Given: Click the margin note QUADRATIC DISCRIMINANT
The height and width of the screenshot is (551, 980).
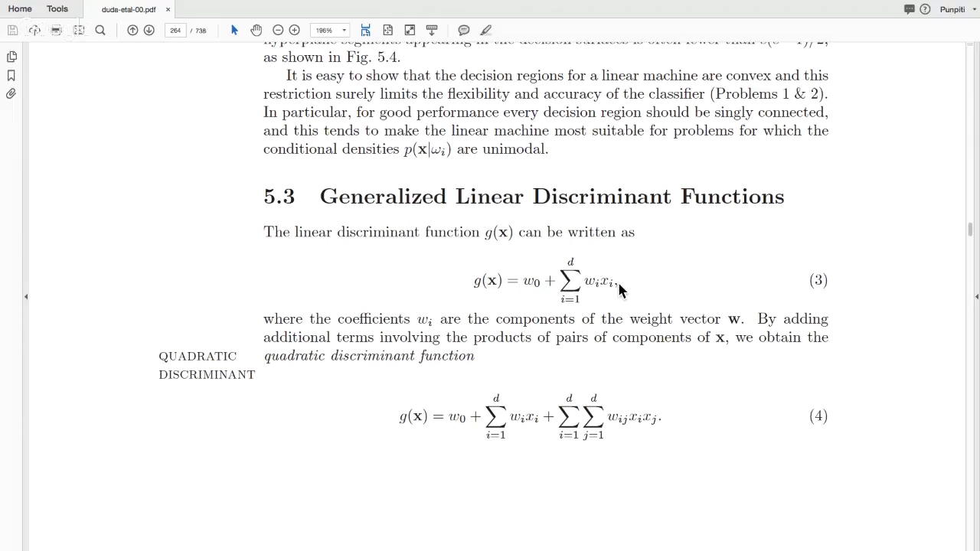Looking at the screenshot, I should click(x=207, y=365).
